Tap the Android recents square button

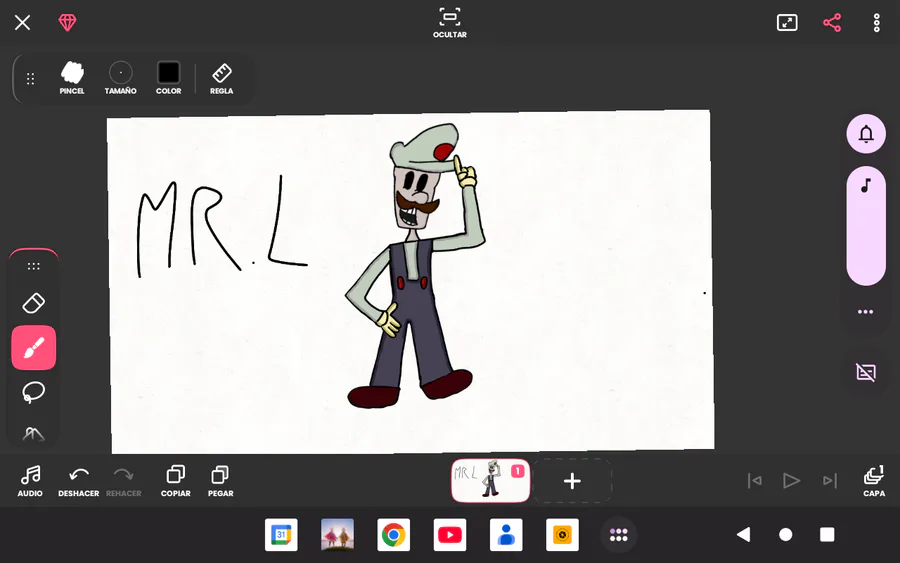pos(827,535)
